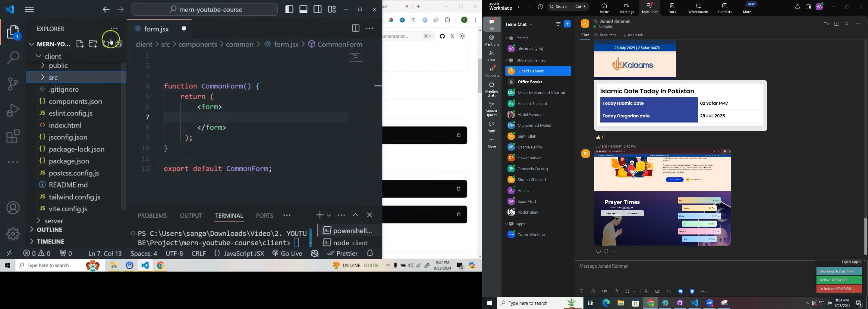Open Mentions in Zoom sidebar

(492, 40)
